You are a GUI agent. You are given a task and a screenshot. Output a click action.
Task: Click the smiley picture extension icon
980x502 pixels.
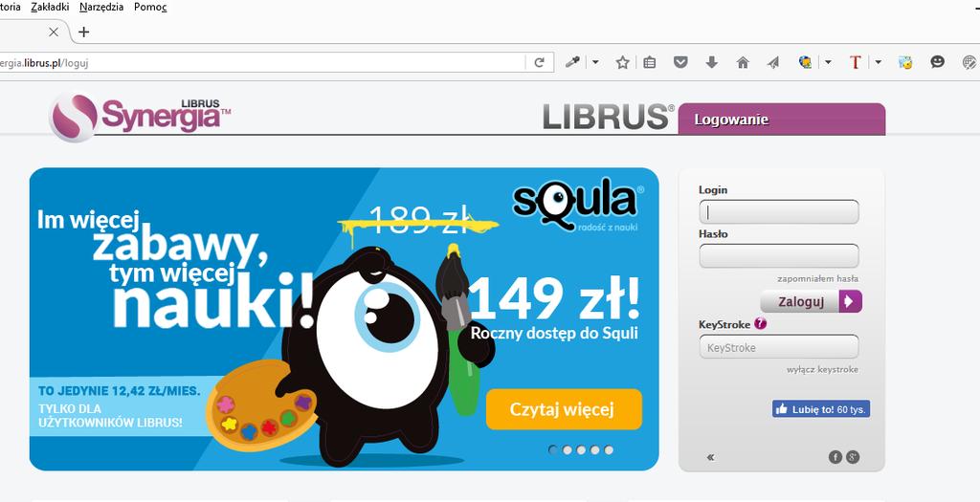905,62
